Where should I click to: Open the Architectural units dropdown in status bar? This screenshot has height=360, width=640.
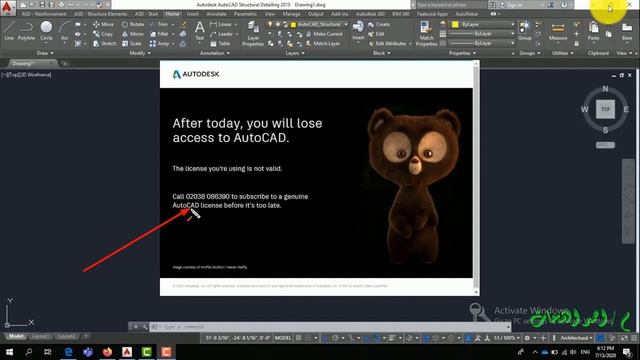pyautogui.click(x=575, y=338)
